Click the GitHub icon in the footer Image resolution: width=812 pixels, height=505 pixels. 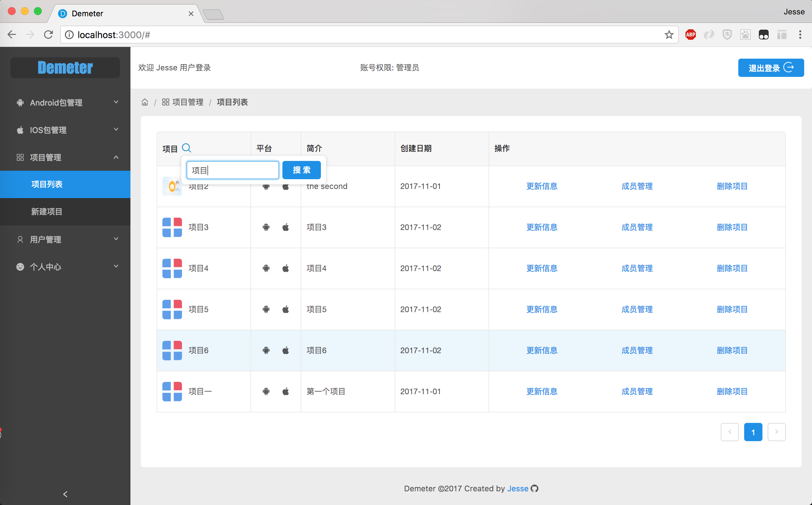pyautogui.click(x=535, y=489)
